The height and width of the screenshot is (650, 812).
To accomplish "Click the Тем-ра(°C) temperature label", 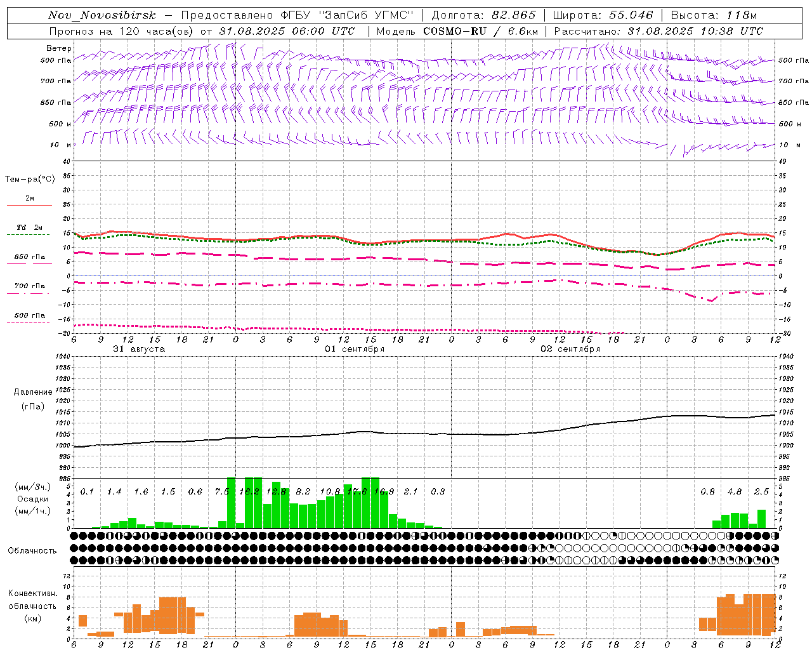I will tap(30, 180).
